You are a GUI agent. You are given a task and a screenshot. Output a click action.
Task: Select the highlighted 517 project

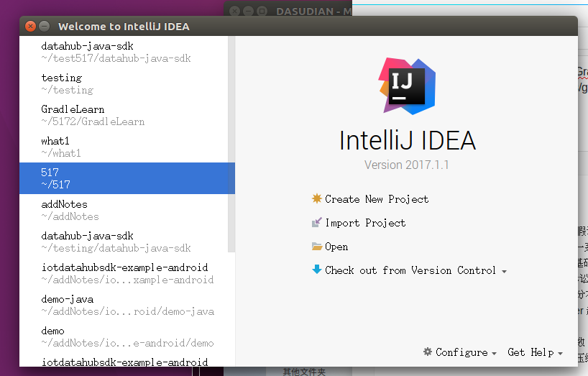(127, 178)
